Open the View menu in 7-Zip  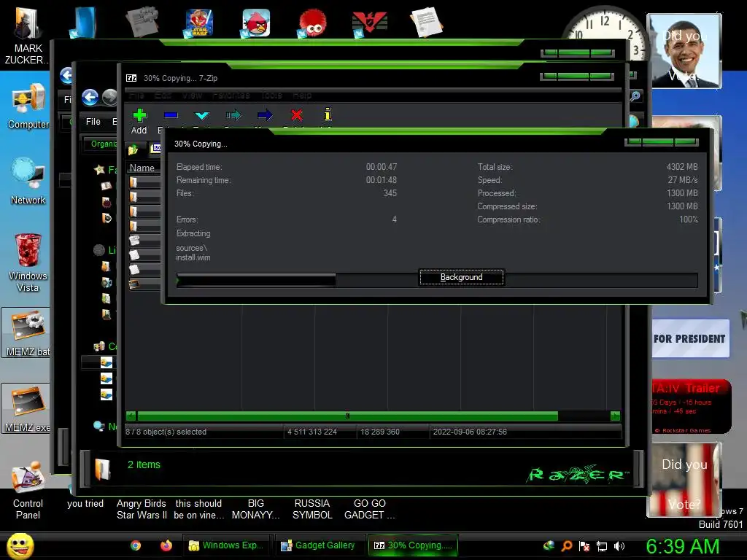click(192, 96)
